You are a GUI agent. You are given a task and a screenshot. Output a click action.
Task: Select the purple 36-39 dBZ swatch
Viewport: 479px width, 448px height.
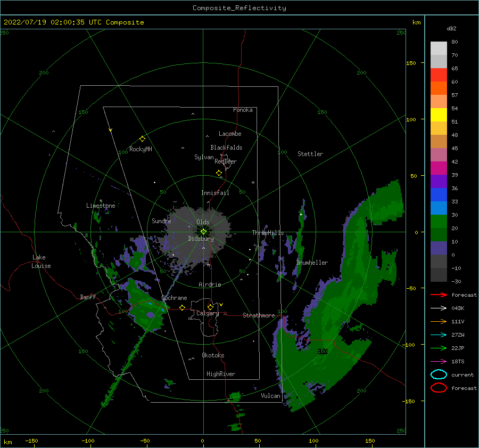(x=439, y=181)
